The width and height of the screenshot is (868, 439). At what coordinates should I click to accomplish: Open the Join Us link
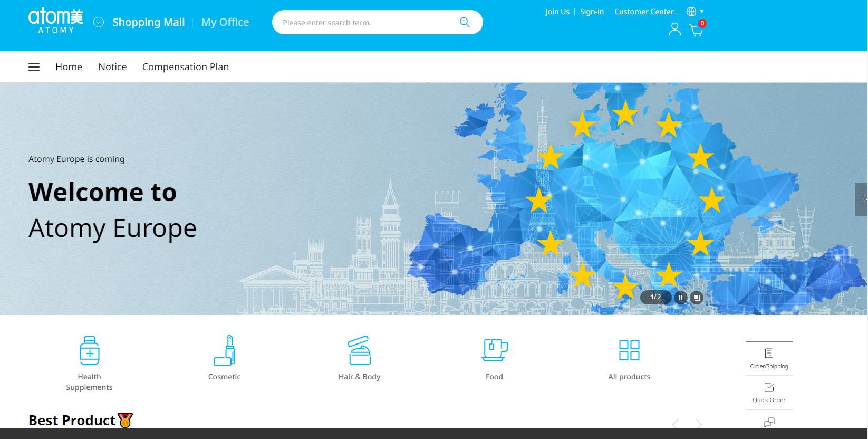click(x=557, y=12)
